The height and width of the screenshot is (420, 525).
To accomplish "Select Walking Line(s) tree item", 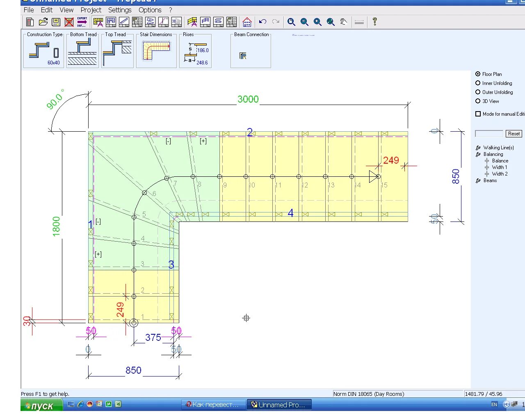I will click(x=498, y=148).
